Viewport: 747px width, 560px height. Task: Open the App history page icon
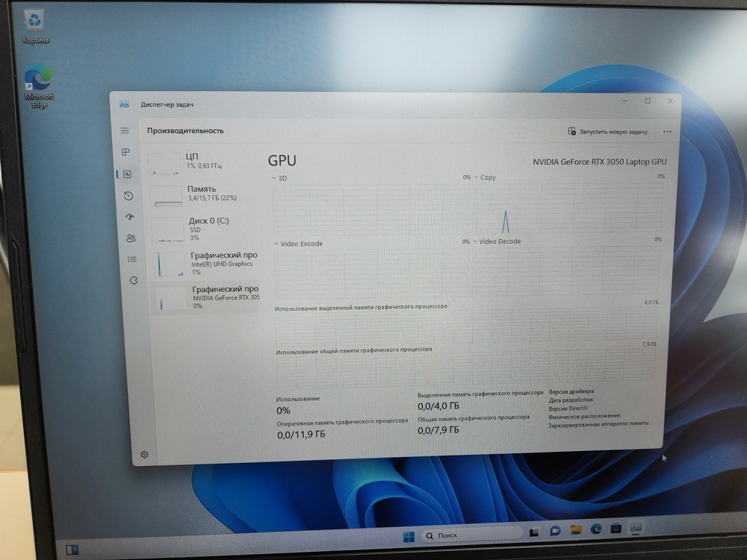click(x=128, y=196)
